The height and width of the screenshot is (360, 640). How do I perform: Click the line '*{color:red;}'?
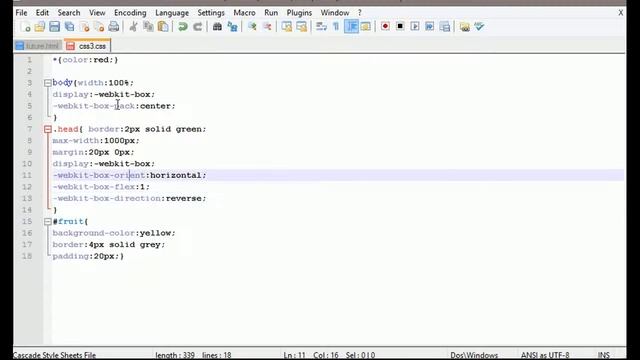[85, 60]
